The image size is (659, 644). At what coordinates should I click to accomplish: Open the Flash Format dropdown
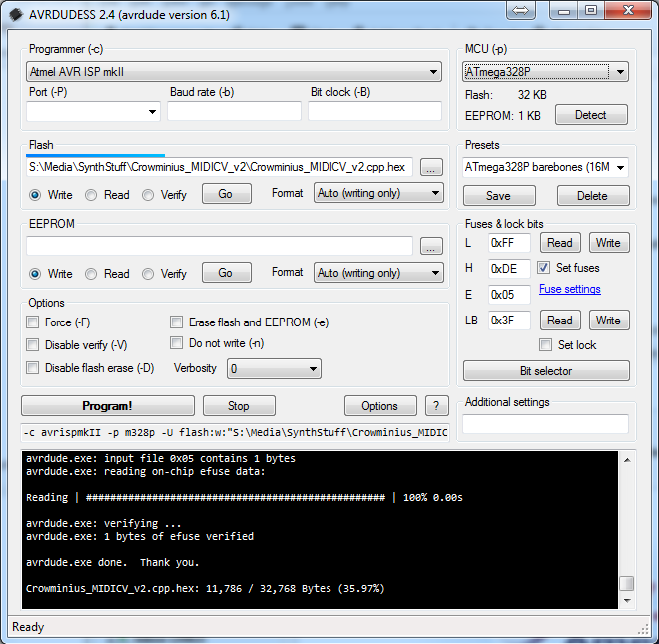[x=378, y=193]
